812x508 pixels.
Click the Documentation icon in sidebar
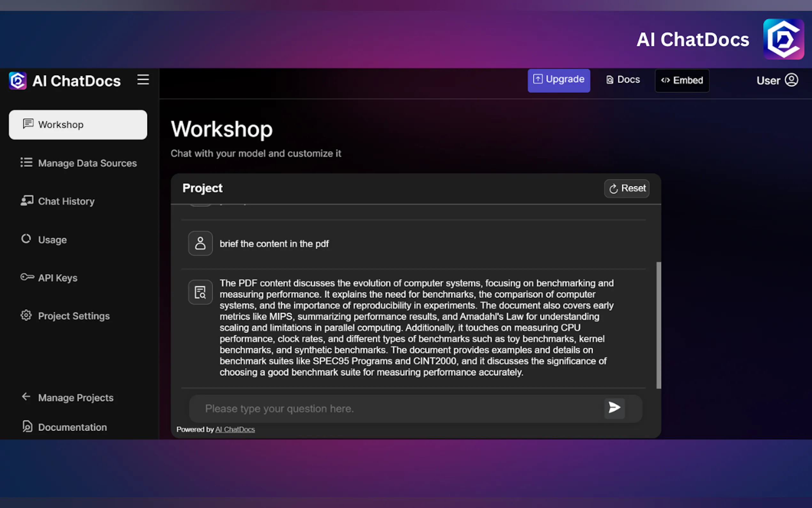pos(27,426)
